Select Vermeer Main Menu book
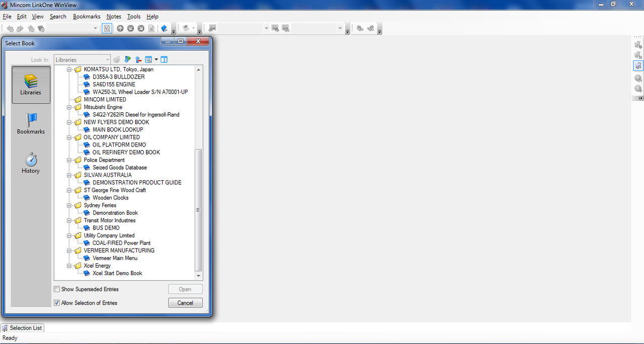 (x=115, y=258)
